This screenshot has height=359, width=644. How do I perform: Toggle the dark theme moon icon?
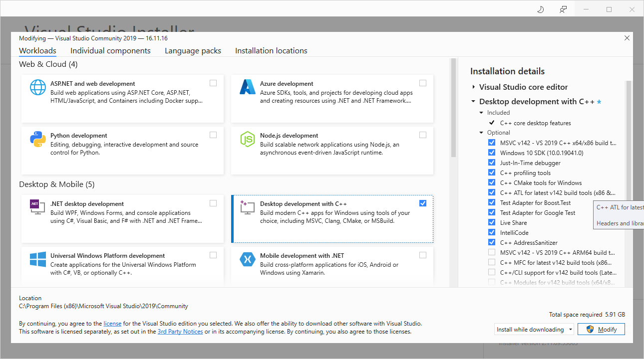click(x=540, y=9)
